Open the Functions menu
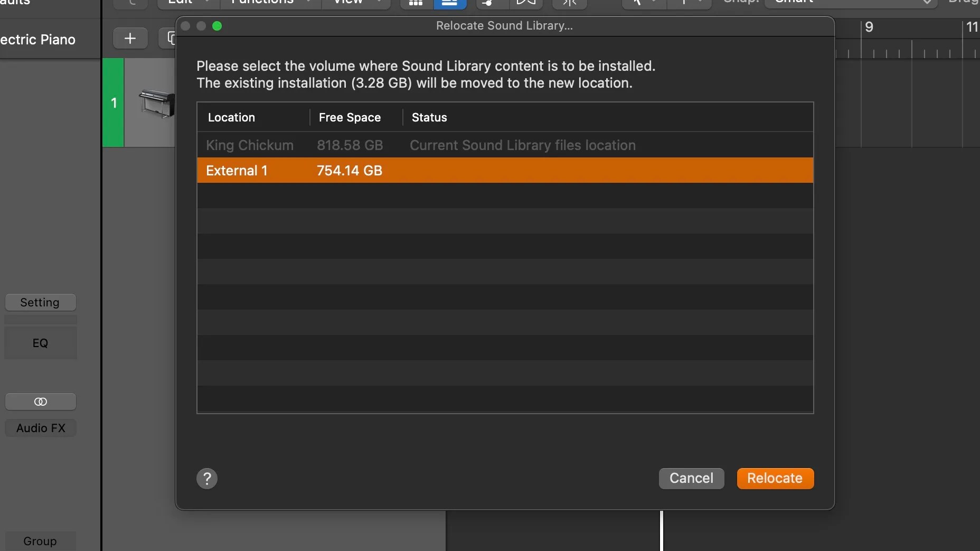Image resolution: width=980 pixels, height=551 pixels. [x=262, y=2]
